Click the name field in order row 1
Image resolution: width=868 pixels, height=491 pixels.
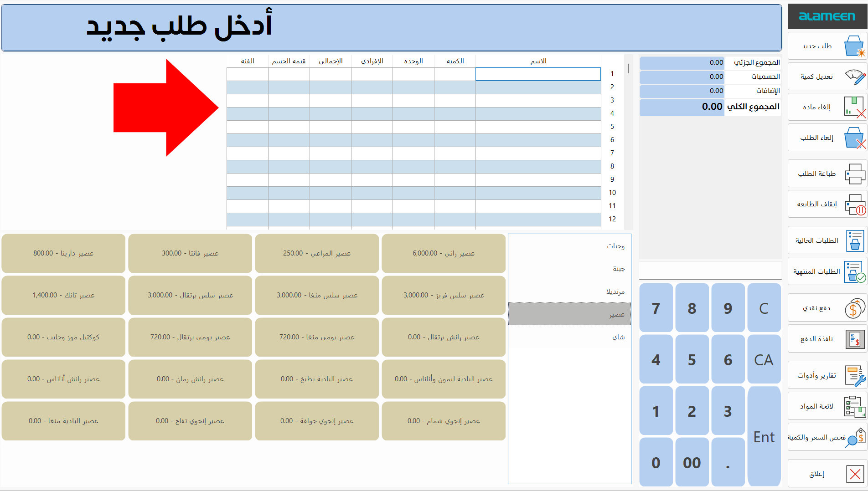click(538, 74)
